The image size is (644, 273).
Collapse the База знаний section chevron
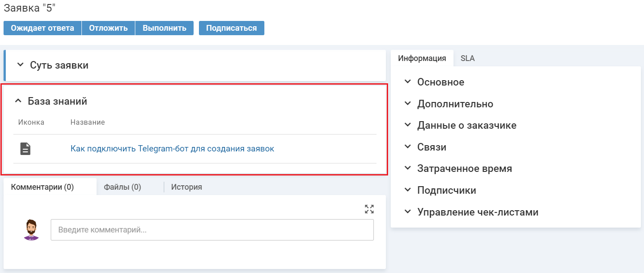[x=18, y=101]
